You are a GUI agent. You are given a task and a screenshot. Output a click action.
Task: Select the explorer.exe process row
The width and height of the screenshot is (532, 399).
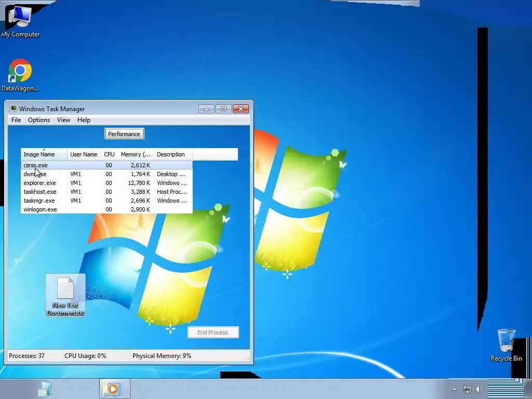(107, 183)
